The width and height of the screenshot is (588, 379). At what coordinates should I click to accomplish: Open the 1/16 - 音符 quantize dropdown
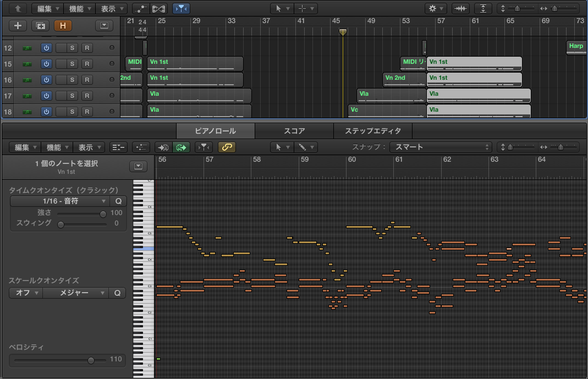pyautogui.click(x=60, y=201)
